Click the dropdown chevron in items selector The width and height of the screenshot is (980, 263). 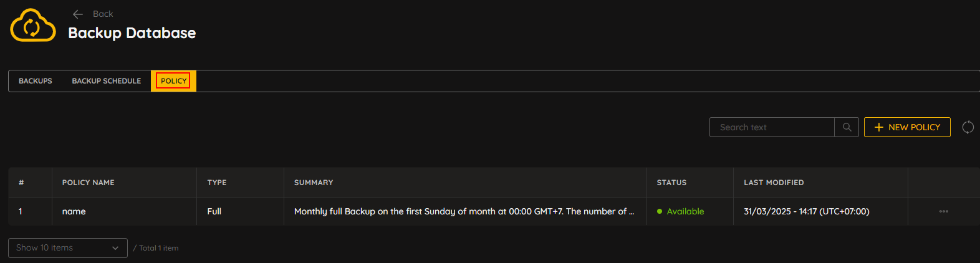click(115, 248)
